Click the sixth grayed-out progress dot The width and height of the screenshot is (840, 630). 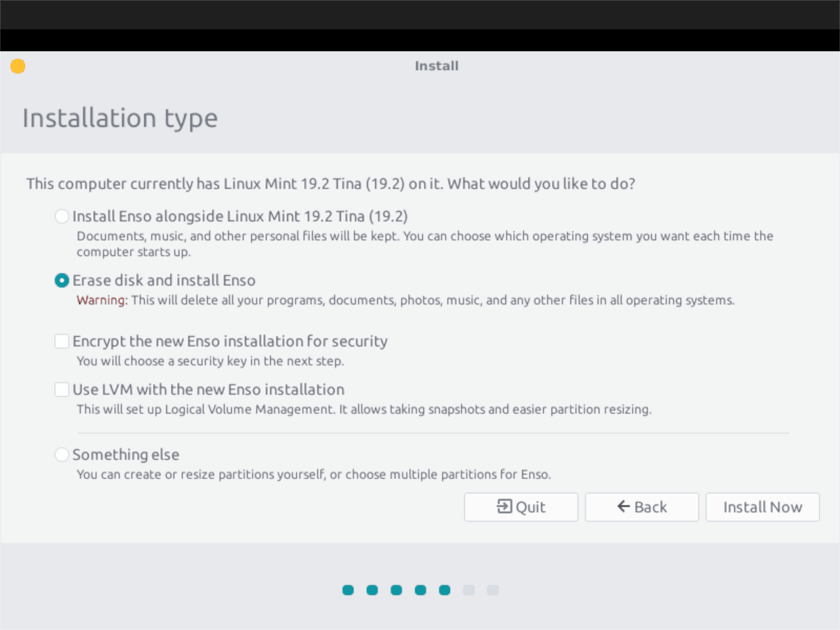pyautogui.click(x=468, y=590)
